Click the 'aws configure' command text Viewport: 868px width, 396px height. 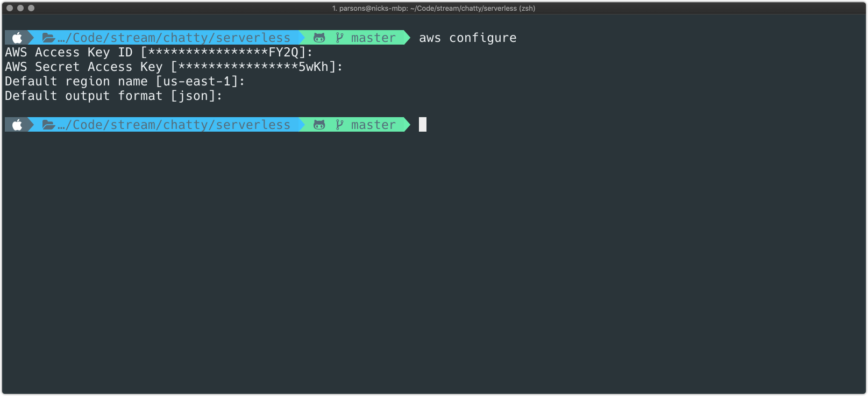point(467,38)
